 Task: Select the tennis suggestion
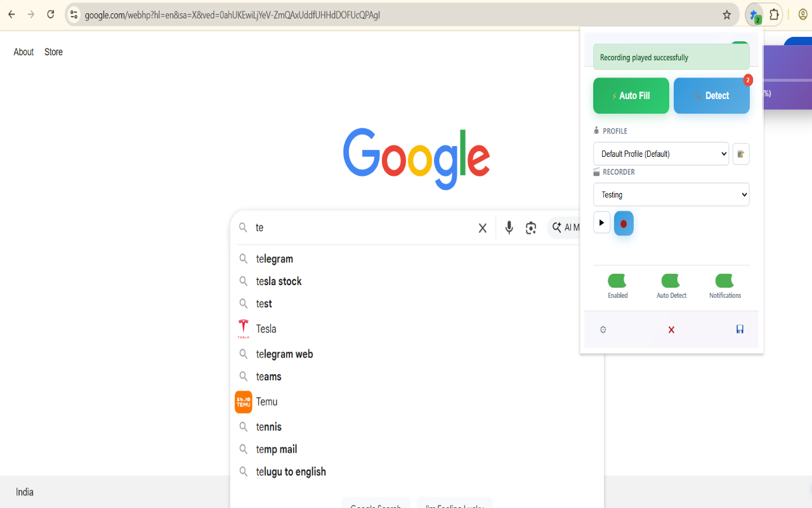[269, 427]
